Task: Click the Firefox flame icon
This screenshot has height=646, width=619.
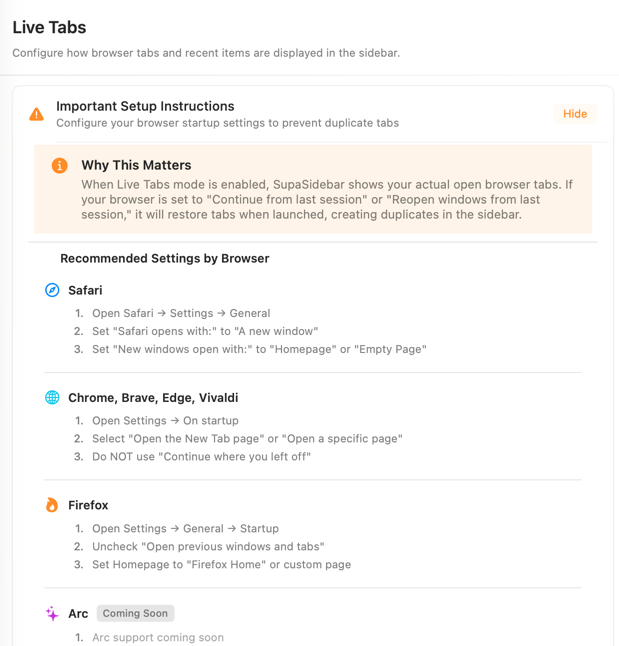Action: click(52, 505)
